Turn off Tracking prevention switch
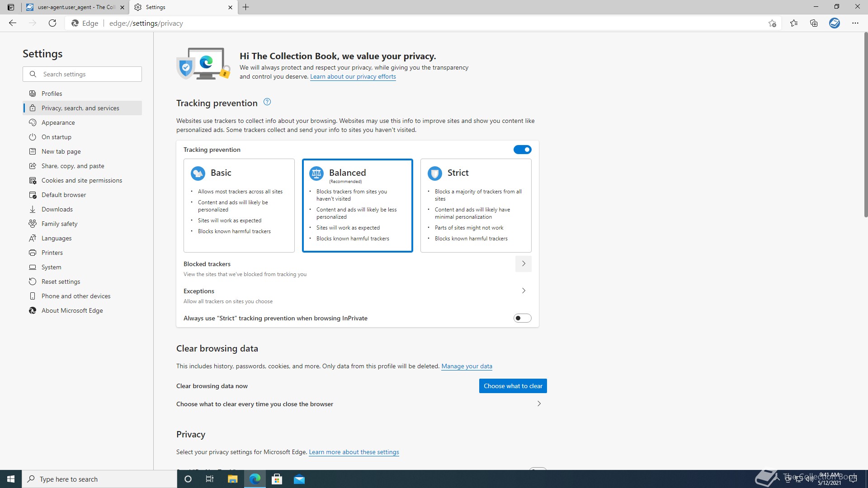This screenshot has width=868, height=488. click(522, 150)
